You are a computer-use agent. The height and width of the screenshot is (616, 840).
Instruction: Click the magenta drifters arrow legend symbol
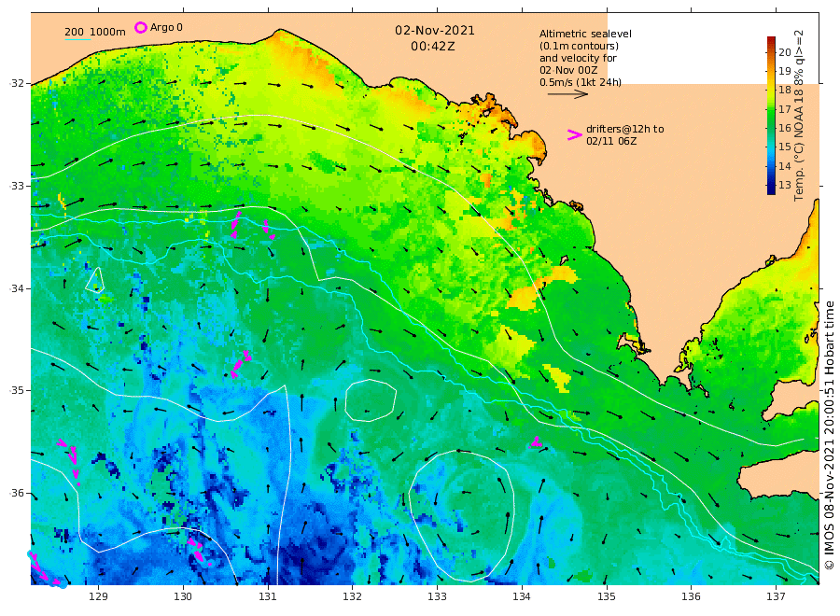point(574,135)
